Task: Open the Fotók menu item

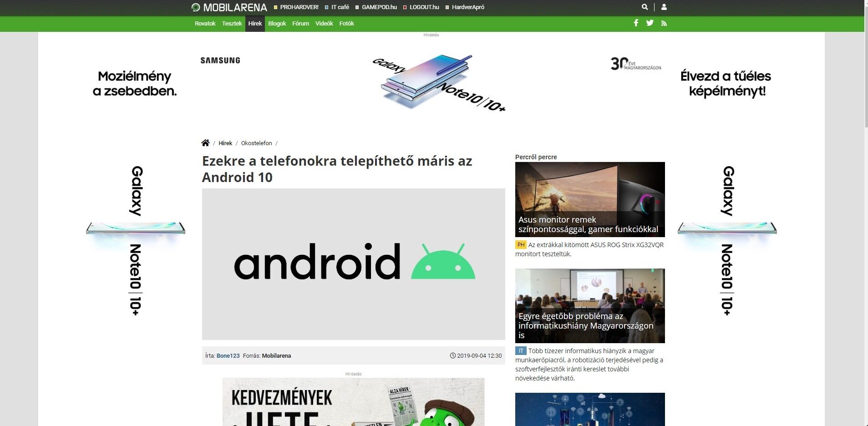Action: click(346, 24)
